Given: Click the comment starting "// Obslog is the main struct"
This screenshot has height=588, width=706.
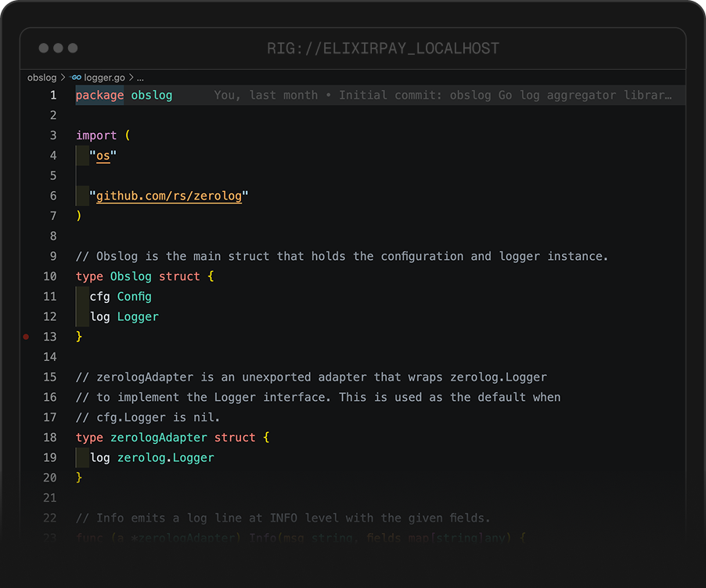Looking at the screenshot, I should tap(342, 256).
